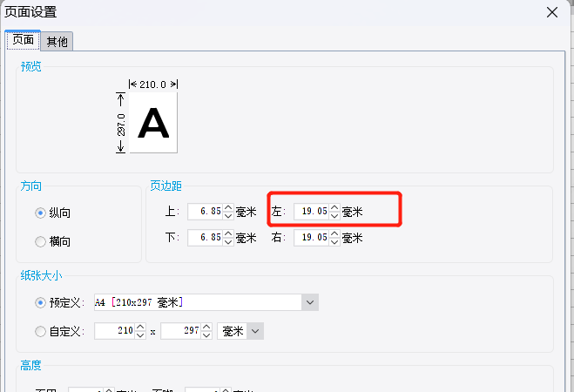Viewport: 574px width, 392px height.
Task: Open the A4 paper size dropdown
Action: (x=310, y=302)
